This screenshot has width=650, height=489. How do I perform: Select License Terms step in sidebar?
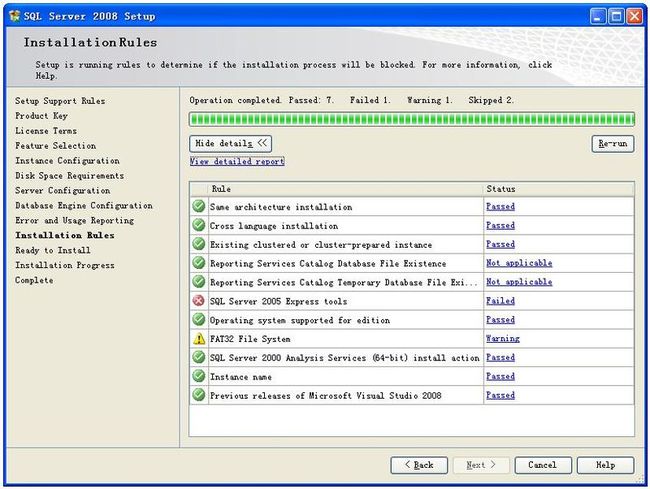coord(46,131)
